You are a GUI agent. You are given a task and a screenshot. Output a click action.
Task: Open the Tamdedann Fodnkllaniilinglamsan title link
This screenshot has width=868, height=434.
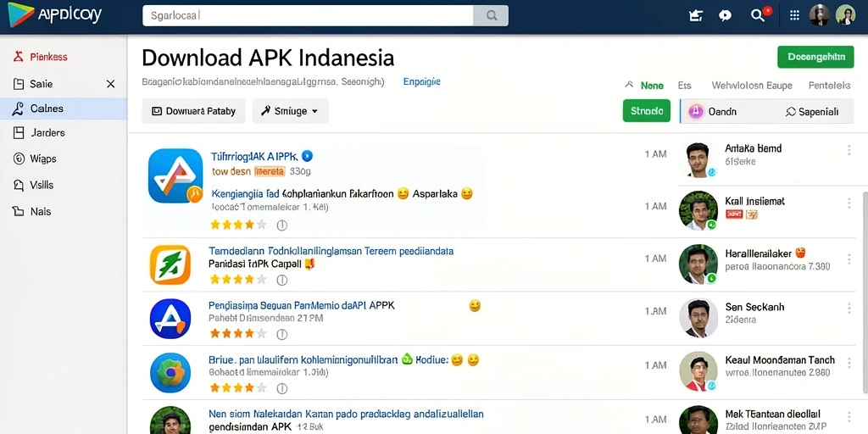tap(331, 251)
